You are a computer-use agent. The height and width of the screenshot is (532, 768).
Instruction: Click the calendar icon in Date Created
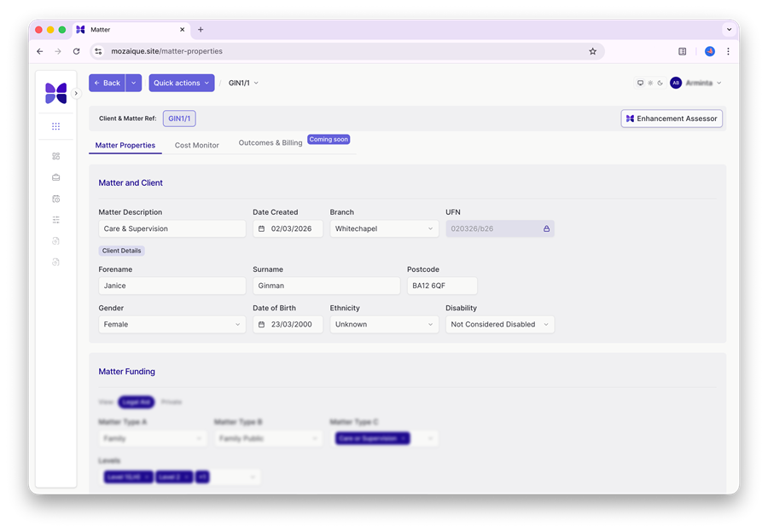tap(261, 229)
